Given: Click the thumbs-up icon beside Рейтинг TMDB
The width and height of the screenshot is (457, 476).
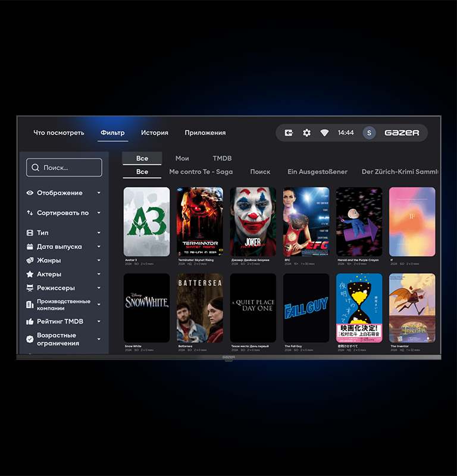Looking at the screenshot, I should click(30, 321).
